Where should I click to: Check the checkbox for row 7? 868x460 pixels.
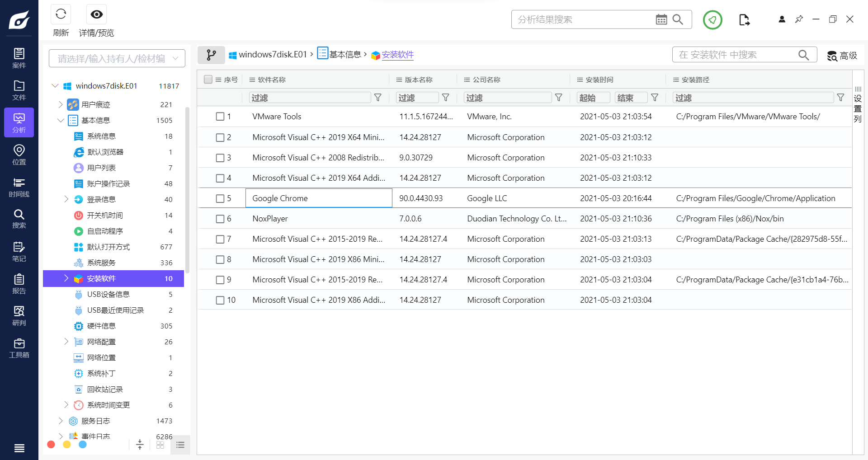pos(220,239)
